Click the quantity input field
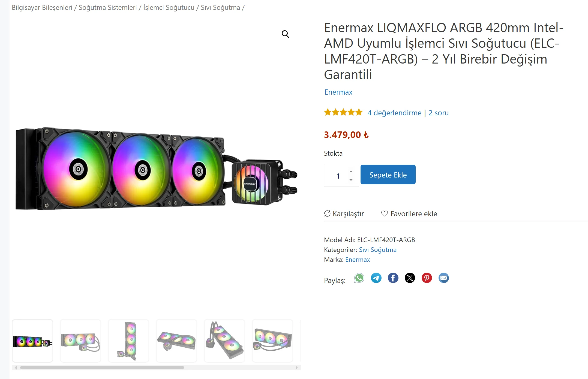 (x=338, y=176)
